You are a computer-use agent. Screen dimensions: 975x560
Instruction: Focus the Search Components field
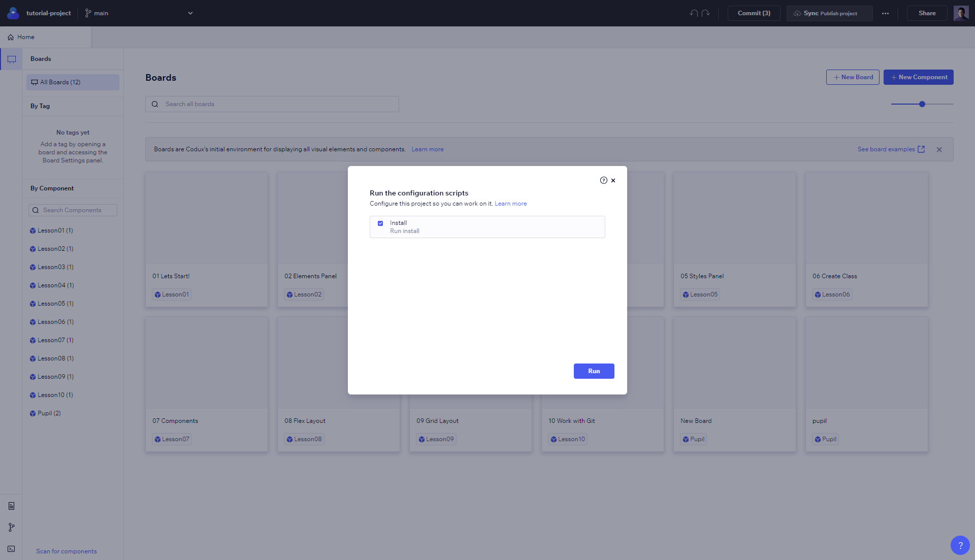73,210
